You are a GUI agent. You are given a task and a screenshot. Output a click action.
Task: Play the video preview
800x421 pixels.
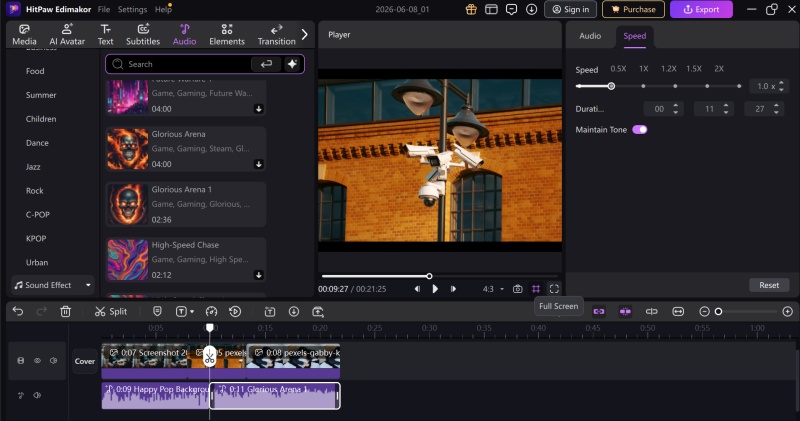[435, 289]
